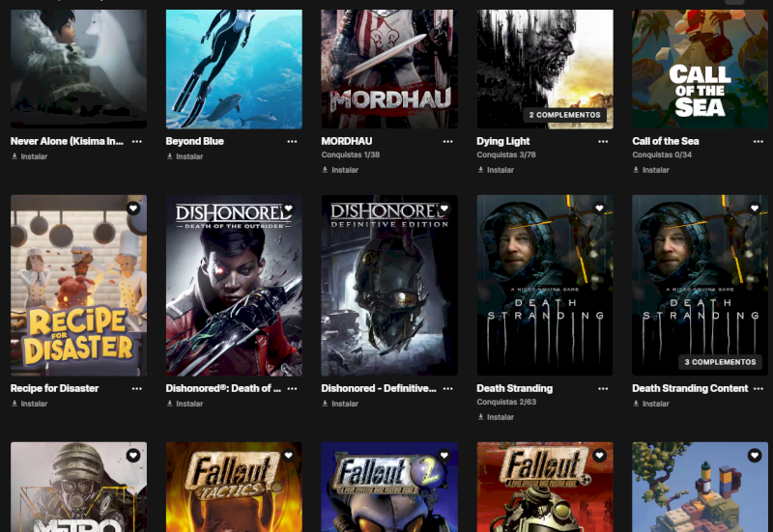Click the Call of the Sea title

pos(666,141)
